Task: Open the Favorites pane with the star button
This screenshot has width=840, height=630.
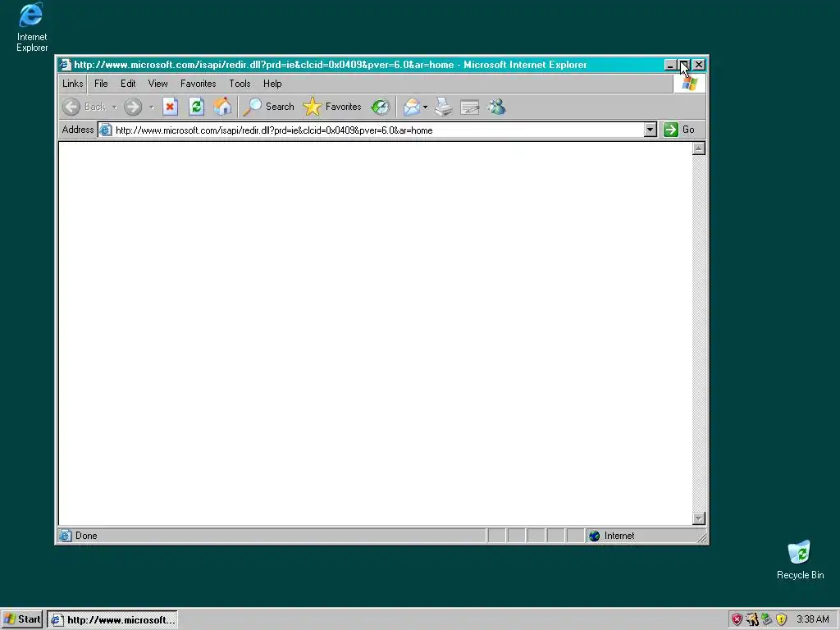Action: [x=332, y=107]
